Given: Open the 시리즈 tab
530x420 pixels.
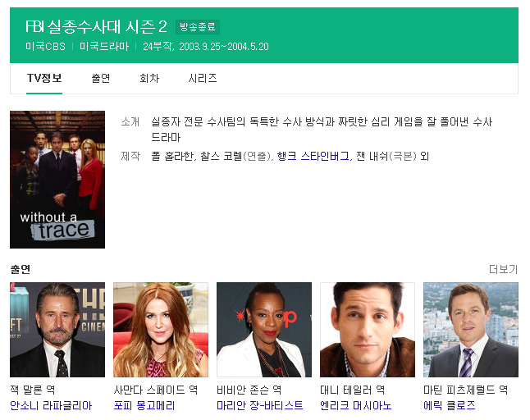Looking at the screenshot, I should coord(203,79).
